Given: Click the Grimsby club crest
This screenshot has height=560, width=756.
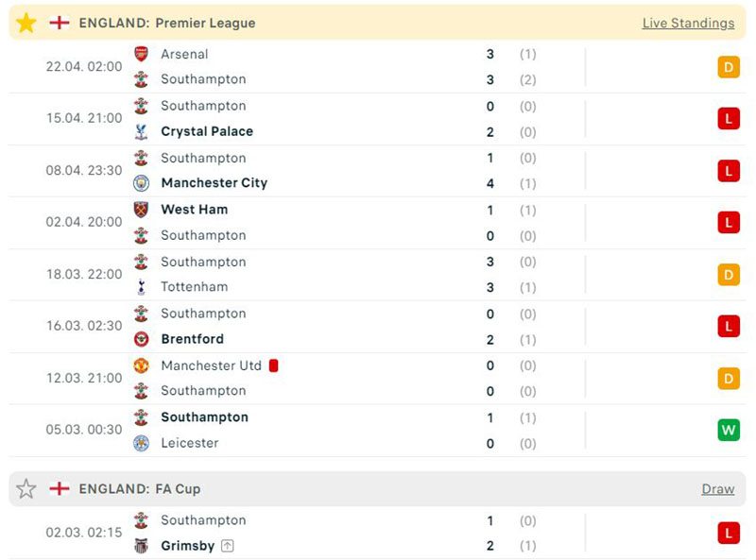Looking at the screenshot, I should pos(141,546).
